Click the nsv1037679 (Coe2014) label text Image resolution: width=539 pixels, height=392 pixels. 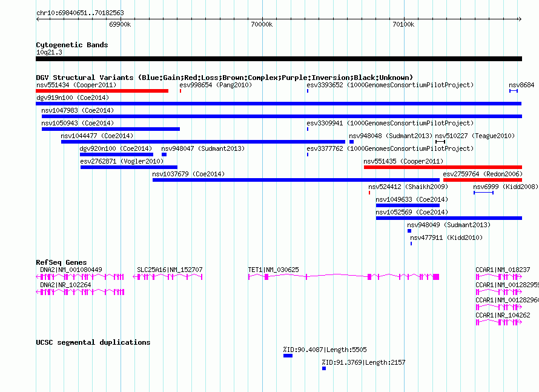(x=188, y=174)
